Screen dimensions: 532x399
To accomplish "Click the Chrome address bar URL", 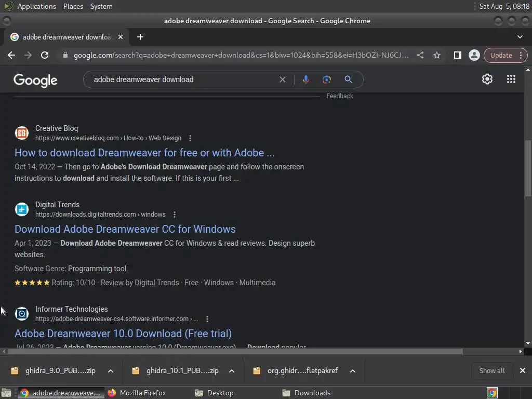I will click(241, 55).
